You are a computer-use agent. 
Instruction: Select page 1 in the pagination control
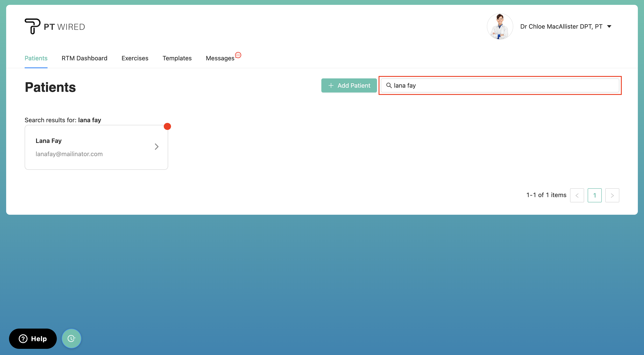(594, 195)
